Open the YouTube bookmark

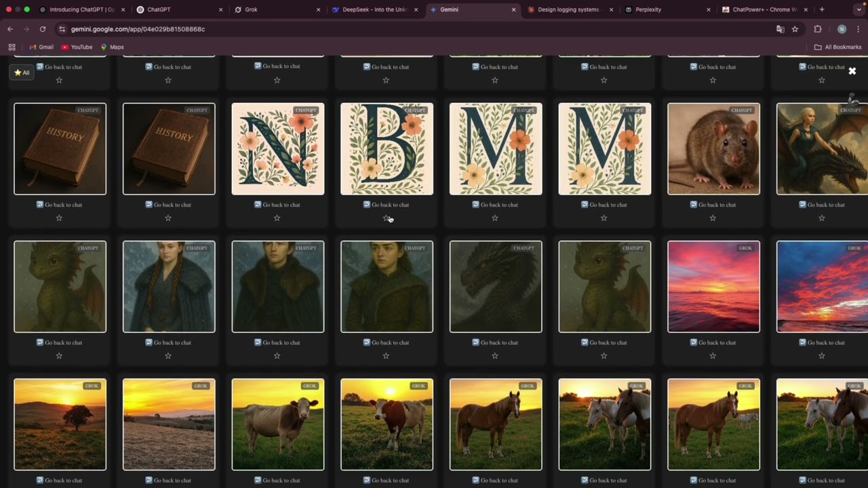[77, 47]
